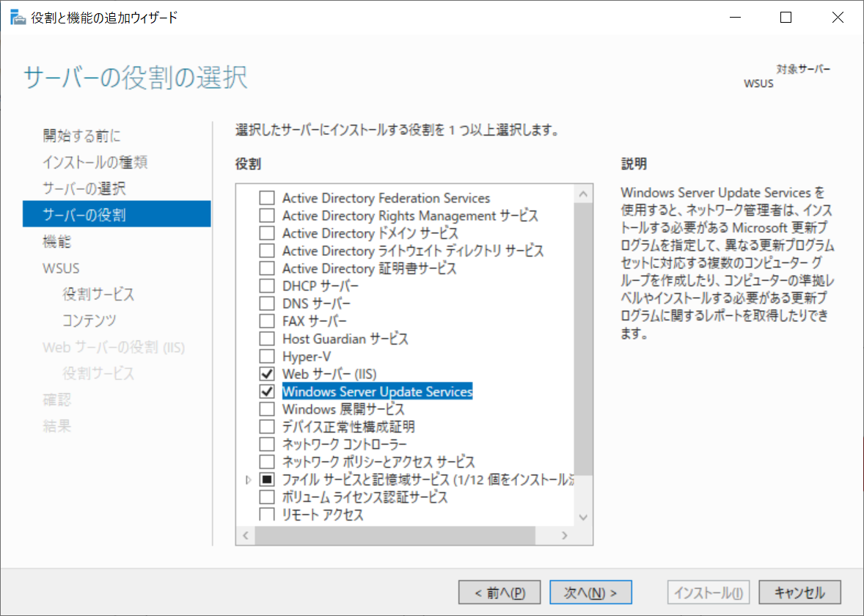Click left arrow of horizontal scrollbar
Screen dimensions: 864x616
246,535
